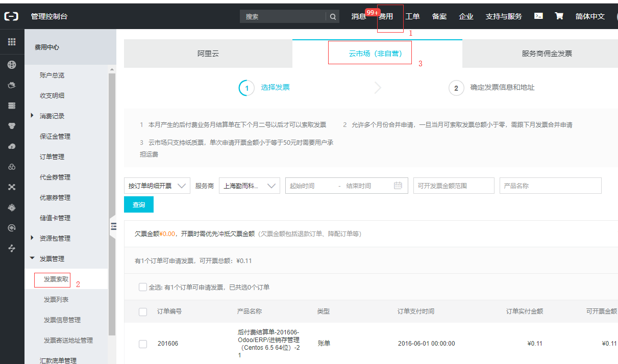Image resolution: width=618 pixels, height=364 pixels.
Task: Tick the checkbox for order 201606
Action: 143,344
